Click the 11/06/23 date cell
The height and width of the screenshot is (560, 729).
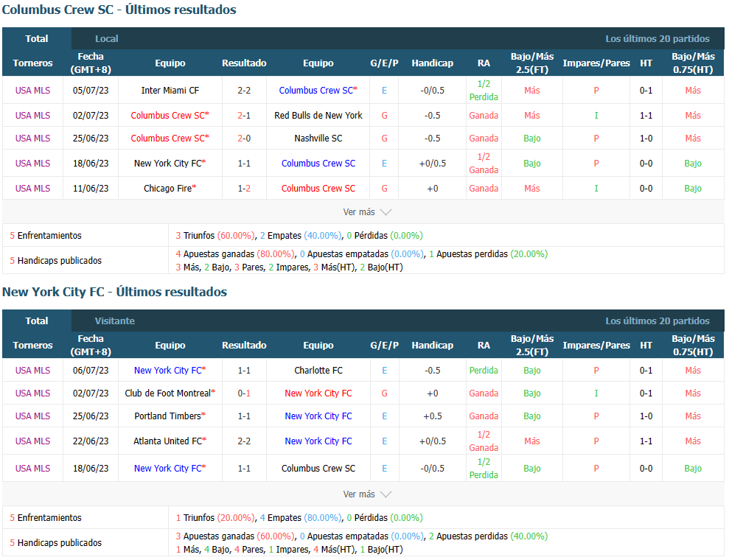[x=91, y=188]
